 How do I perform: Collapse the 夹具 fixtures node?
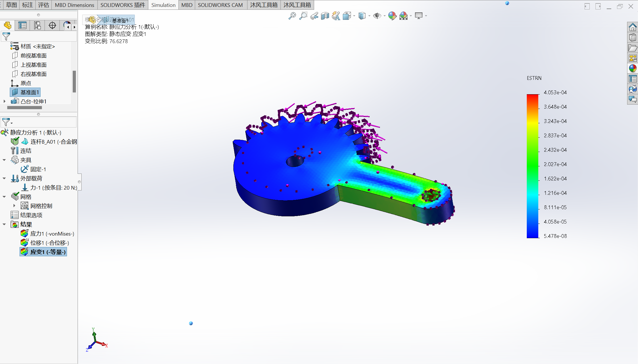4,160
